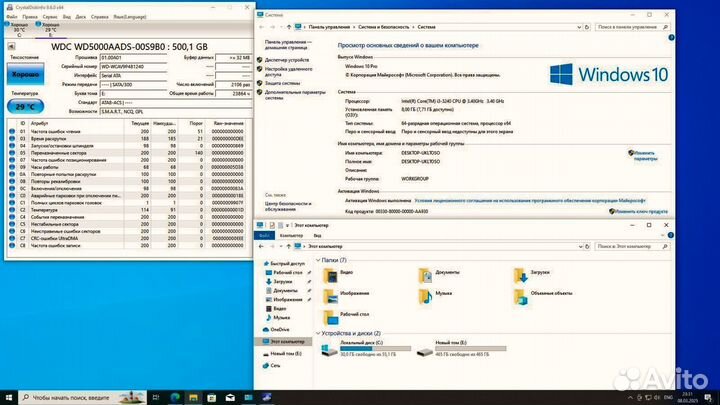Open the address bar dropdown in System window
The height and width of the screenshot is (405, 720).
[579, 27]
